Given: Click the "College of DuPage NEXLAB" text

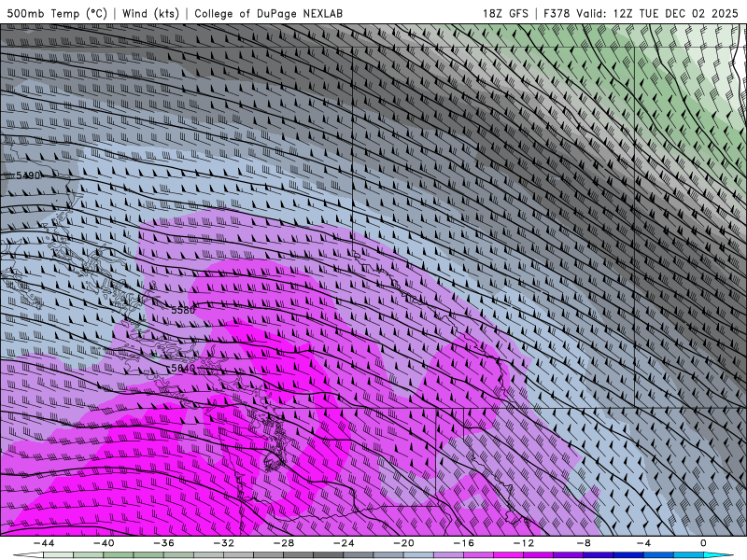Looking at the screenshot, I should tap(268, 13).
